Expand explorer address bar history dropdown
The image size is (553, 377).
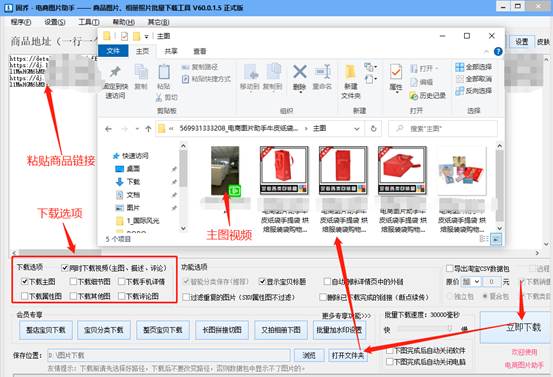click(357, 129)
